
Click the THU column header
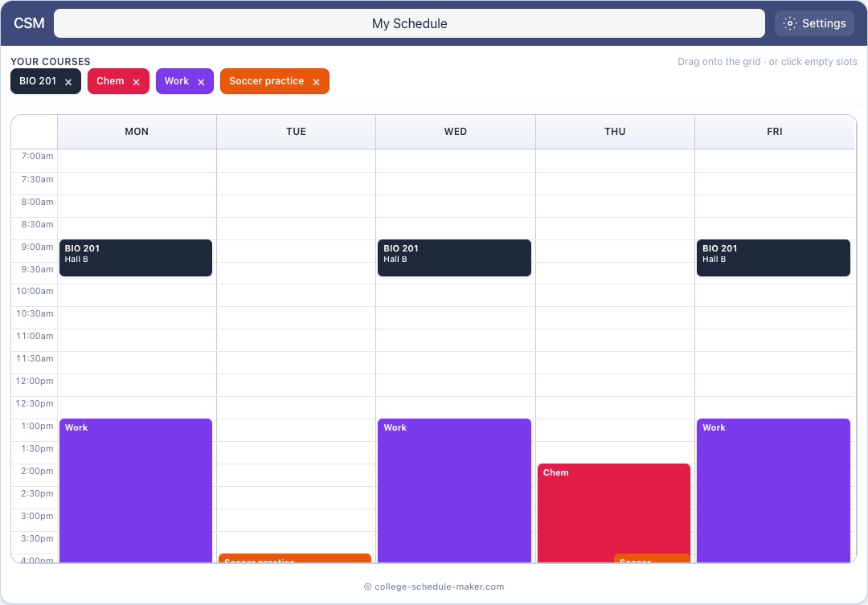pyautogui.click(x=615, y=132)
